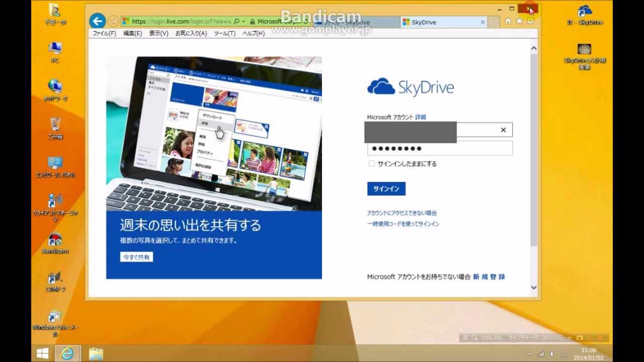Image resolution: width=644 pixels, height=362 pixels.
Task: Open アカウントにアクセスできない場合 link
Action: click(x=402, y=213)
